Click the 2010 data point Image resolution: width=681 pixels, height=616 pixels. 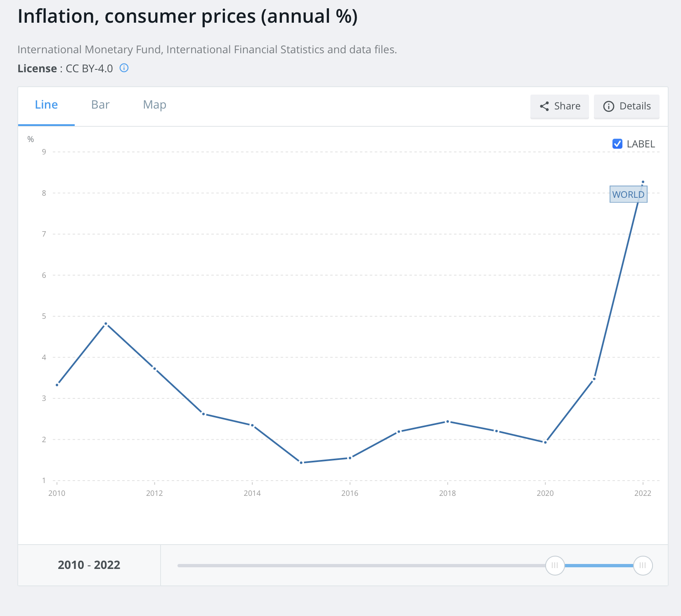57,385
